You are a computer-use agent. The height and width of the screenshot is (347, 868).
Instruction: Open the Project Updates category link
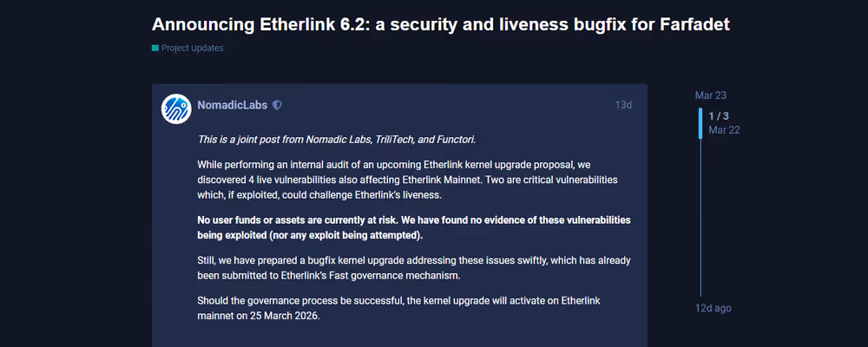point(192,49)
